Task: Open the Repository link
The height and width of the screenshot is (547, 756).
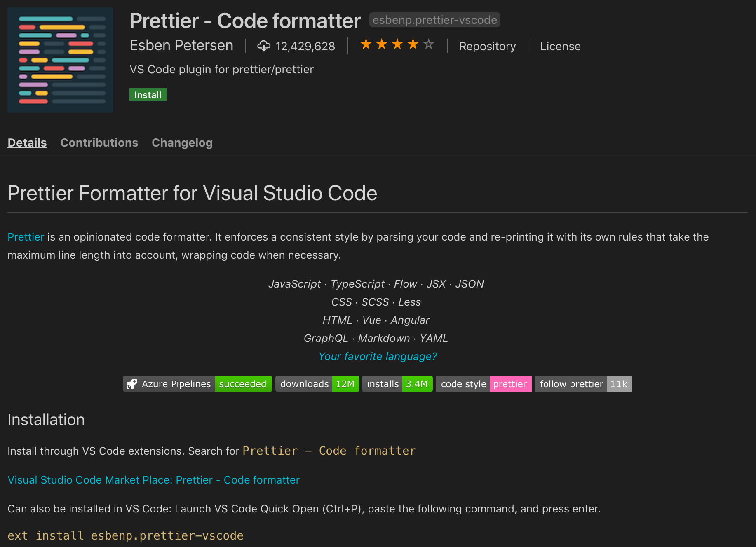Action: (487, 46)
